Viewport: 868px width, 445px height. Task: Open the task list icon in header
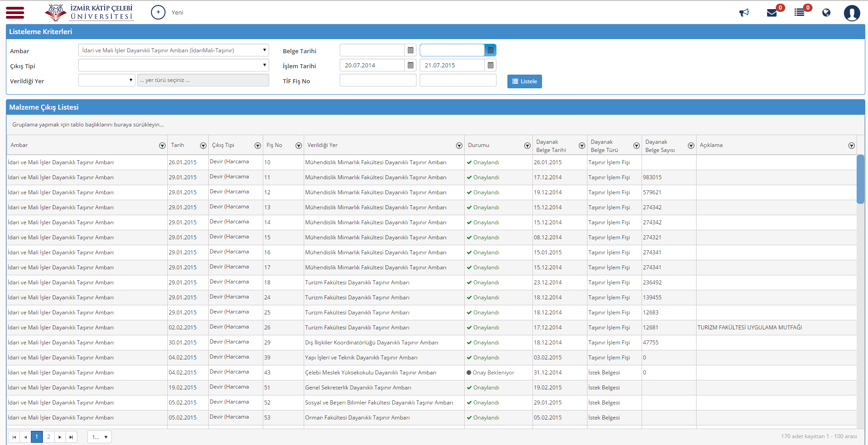799,13
